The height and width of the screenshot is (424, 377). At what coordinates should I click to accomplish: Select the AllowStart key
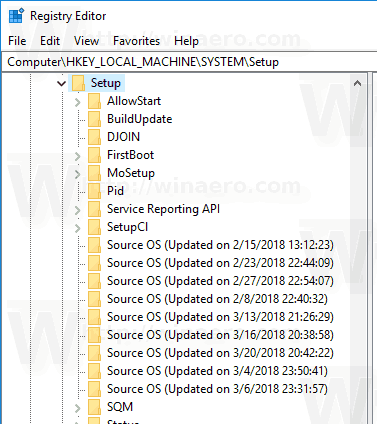point(134,101)
